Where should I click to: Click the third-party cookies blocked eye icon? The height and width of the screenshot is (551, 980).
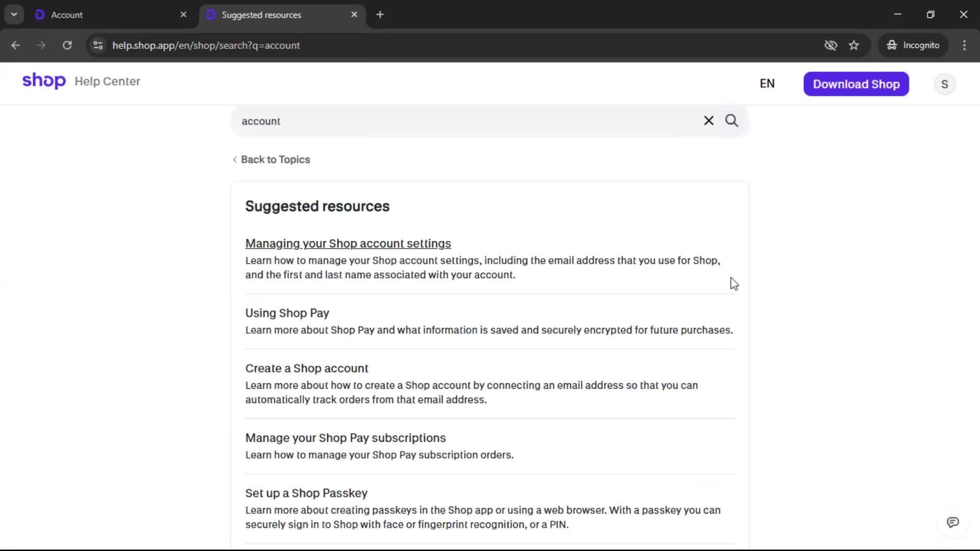(830, 45)
